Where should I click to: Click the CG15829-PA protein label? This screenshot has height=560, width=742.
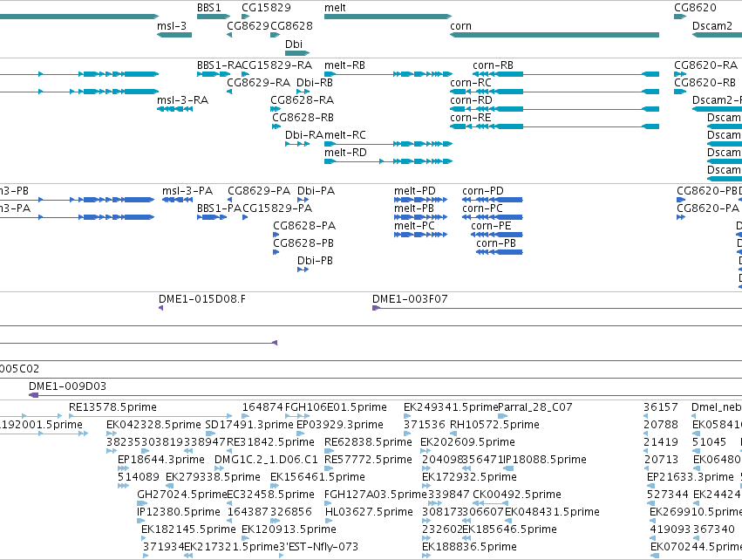[x=276, y=208]
